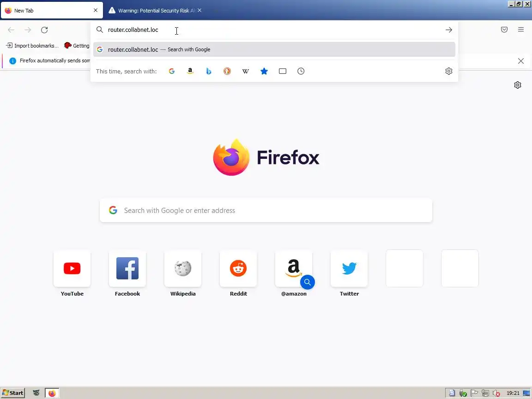Search open Tabs via rectangle icon

[283, 71]
